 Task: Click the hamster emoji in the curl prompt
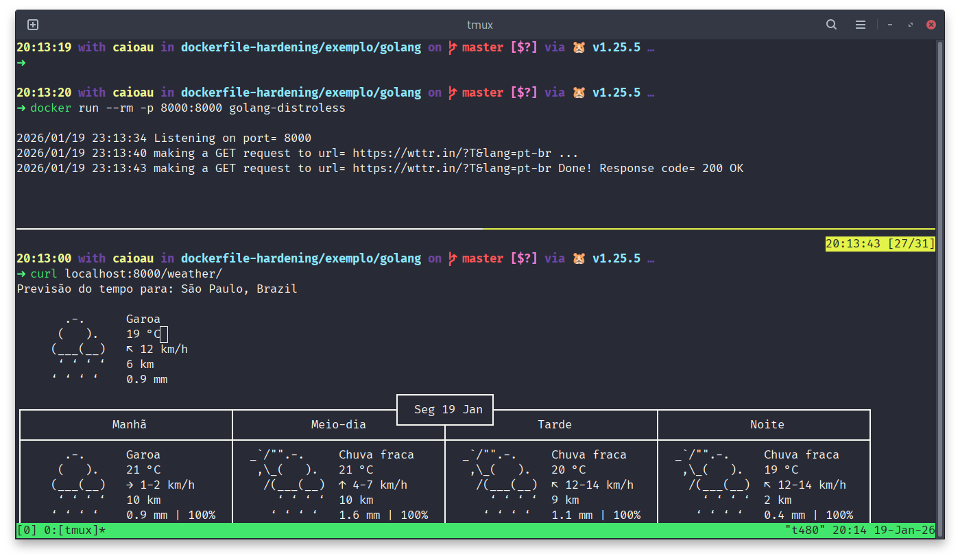pos(579,259)
